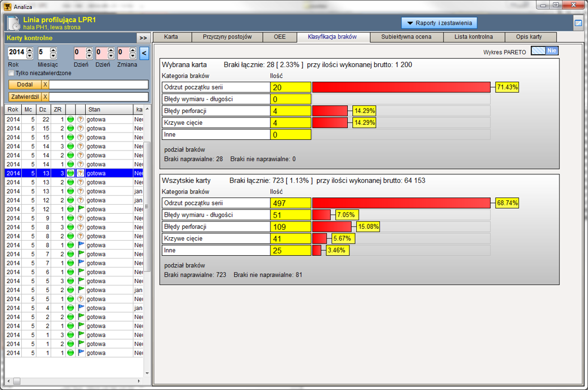Image resolution: width=588 pixels, height=390 pixels.
Task: Click the Dodał text input field
Action: click(x=99, y=84)
